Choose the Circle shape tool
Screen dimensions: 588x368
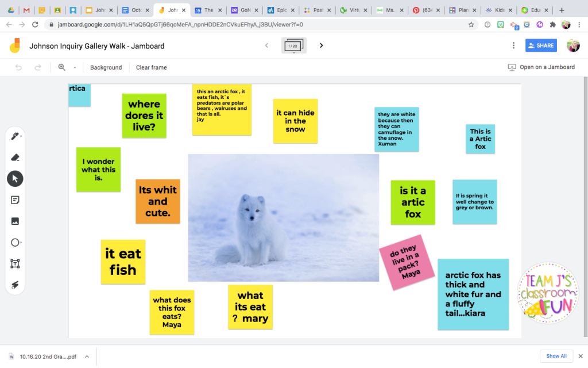15,243
